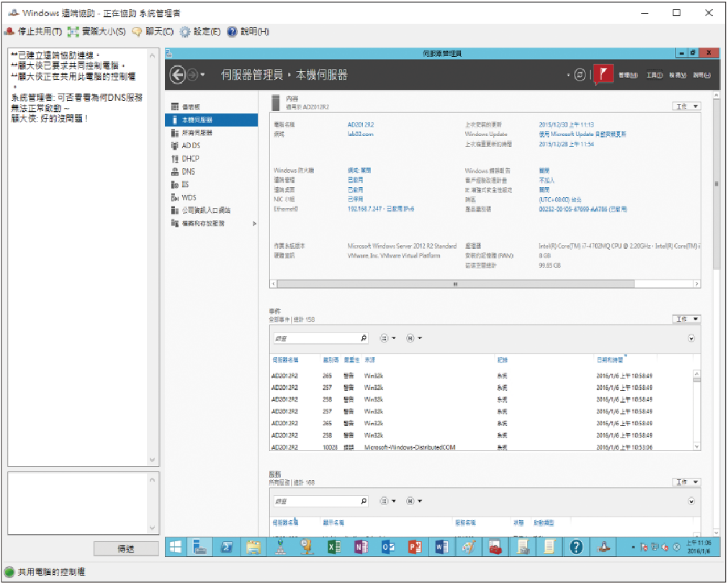Viewport: 728px width, 585px height.
Task: Open Paint from the taskbar
Action: tap(469, 548)
